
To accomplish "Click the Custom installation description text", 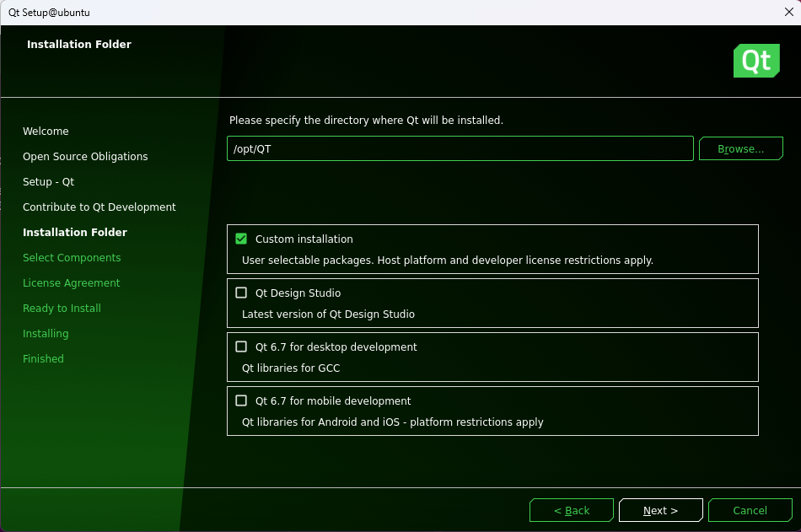I will [447, 261].
